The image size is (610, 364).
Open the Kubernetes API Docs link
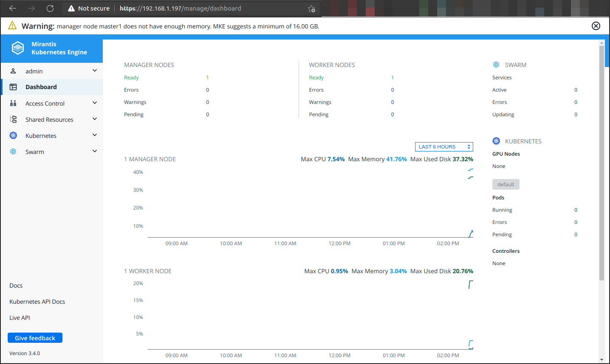coord(37,302)
